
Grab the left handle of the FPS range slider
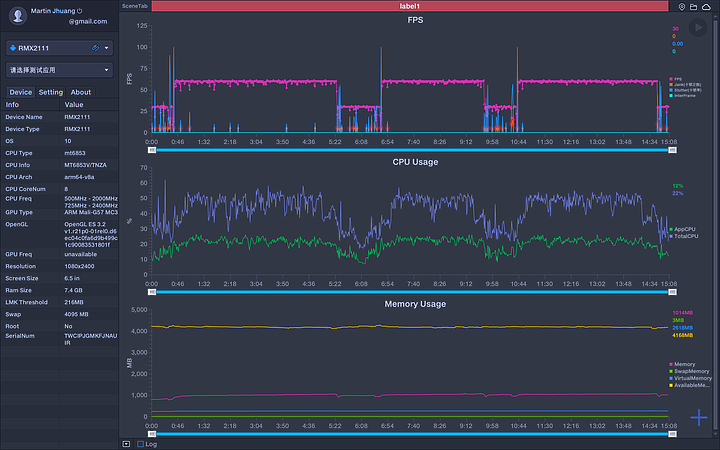coord(152,150)
